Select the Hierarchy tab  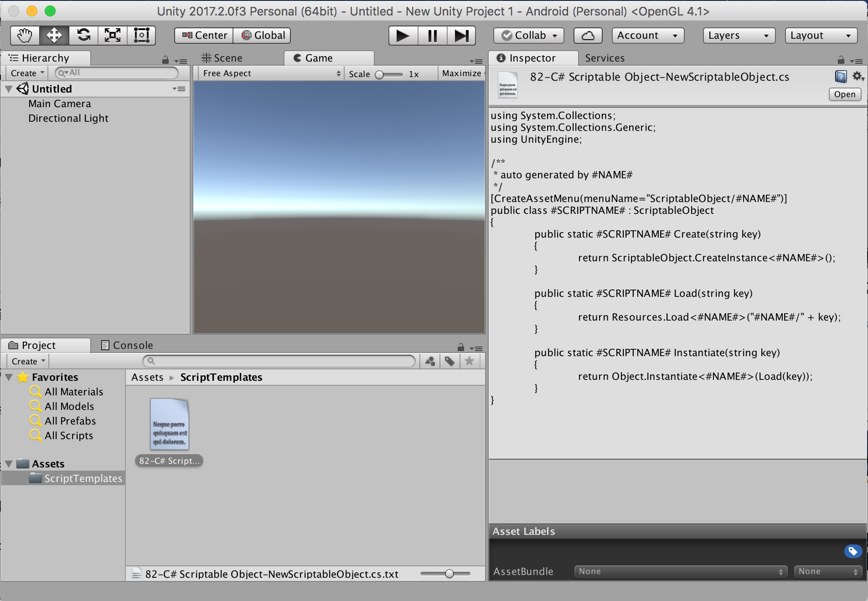point(46,58)
